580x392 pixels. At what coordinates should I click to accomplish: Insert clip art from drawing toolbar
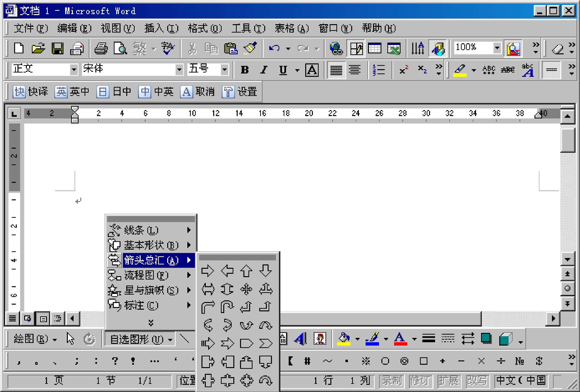[x=320, y=339]
